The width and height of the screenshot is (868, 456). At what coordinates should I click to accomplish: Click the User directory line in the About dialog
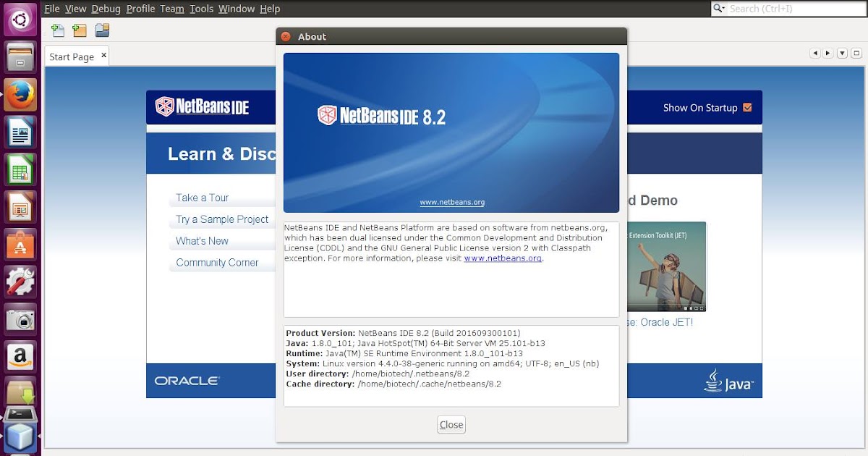pos(378,373)
